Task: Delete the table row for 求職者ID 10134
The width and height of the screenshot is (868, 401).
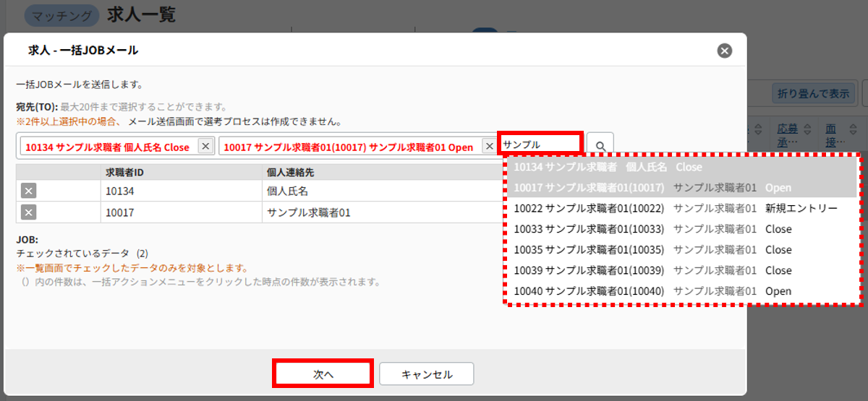Action: pos(28,191)
